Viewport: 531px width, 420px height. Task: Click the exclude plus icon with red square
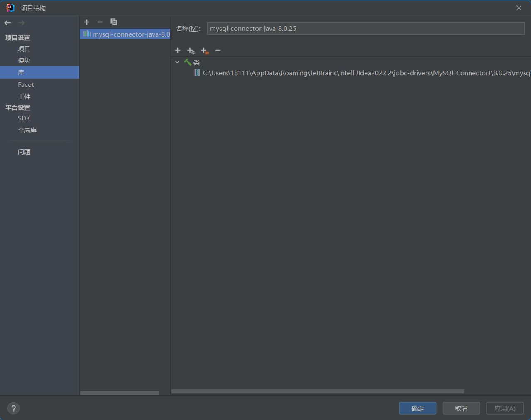point(205,51)
